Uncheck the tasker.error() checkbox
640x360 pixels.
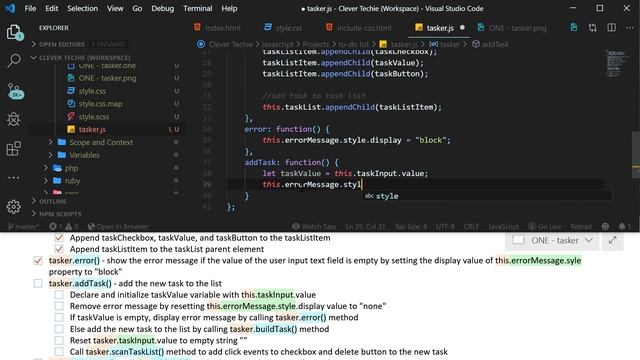[38, 260]
